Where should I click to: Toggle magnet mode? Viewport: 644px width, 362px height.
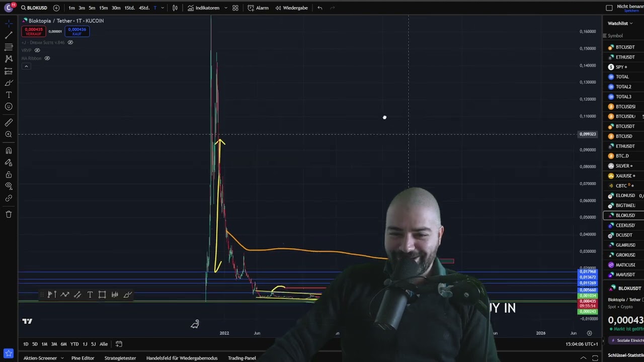point(9,150)
